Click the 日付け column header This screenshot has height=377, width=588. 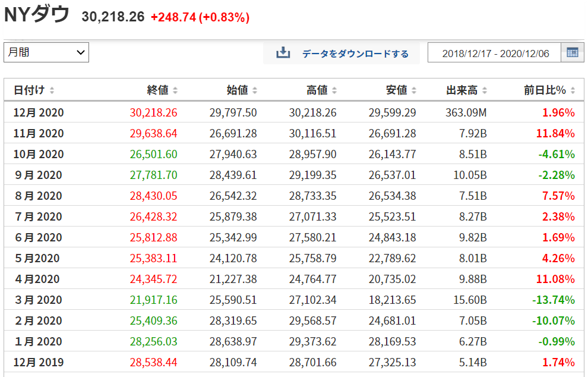(29, 90)
